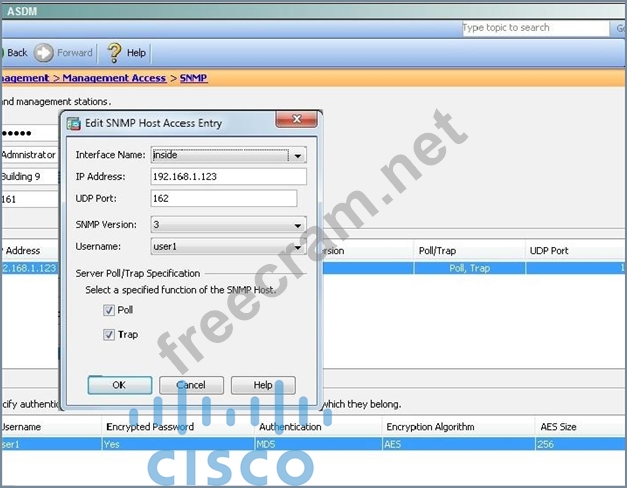627x488 pixels.
Task: Expand the SNMP Version dropdown
Action: tap(298, 225)
